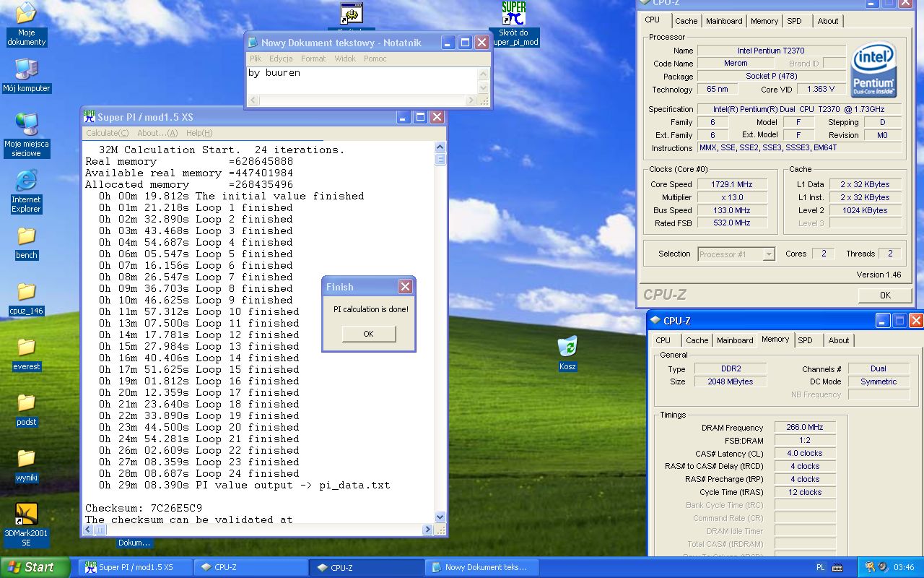The height and width of the screenshot is (578, 924).
Task: Click Notatnik vertical scrollbar down arrow
Action: click(x=484, y=88)
